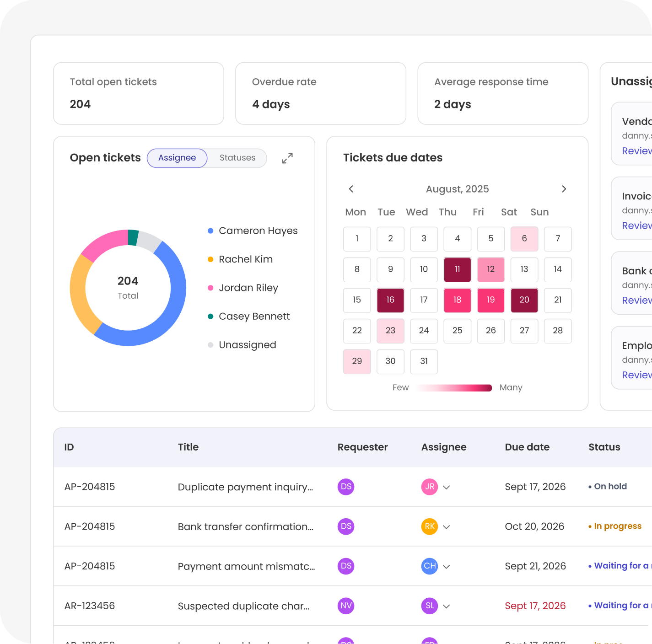Select August 16 on the calendar
The width and height of the screenshot is (652, 644).
[x=390, y=300]
